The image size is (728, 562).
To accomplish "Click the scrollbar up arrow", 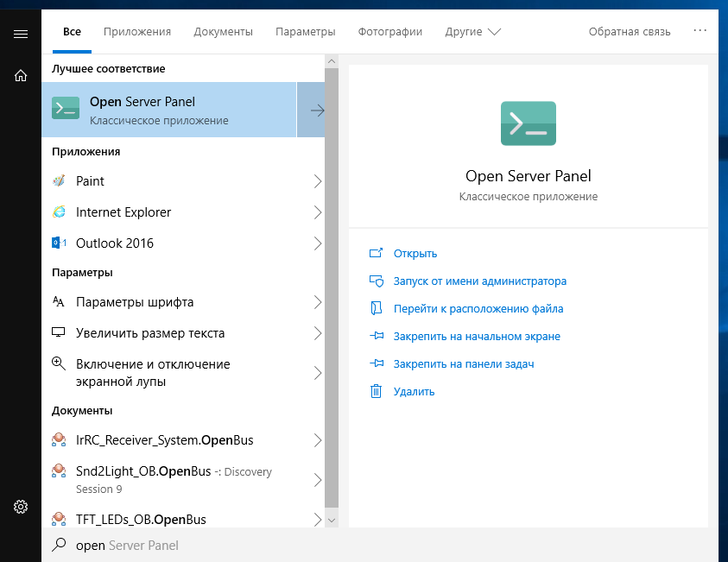I will coord(332,61).
